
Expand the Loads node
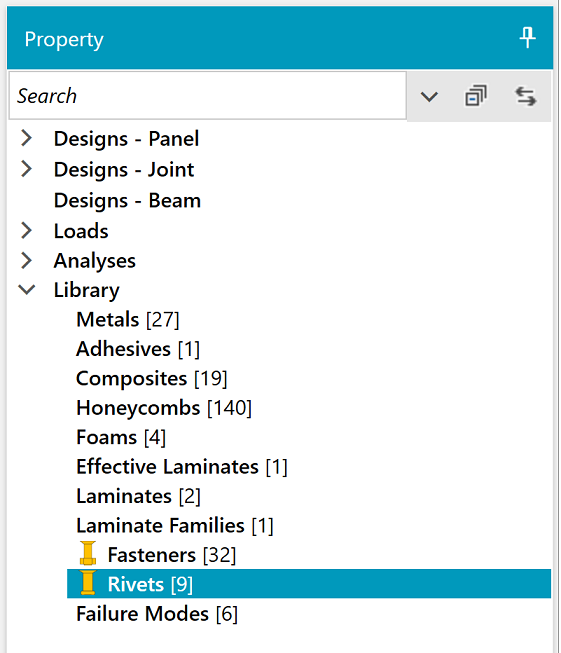coord(26,230)
